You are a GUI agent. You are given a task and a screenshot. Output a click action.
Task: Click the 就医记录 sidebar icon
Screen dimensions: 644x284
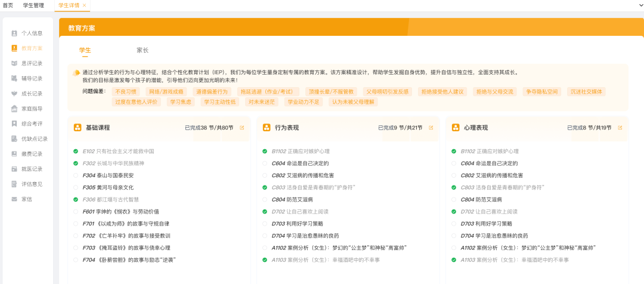(x=14, y=169)
